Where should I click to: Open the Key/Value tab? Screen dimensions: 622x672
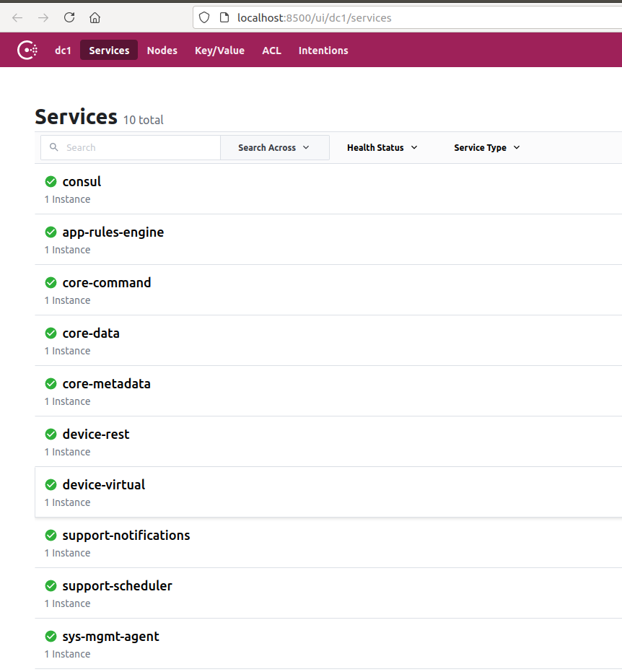220,50
